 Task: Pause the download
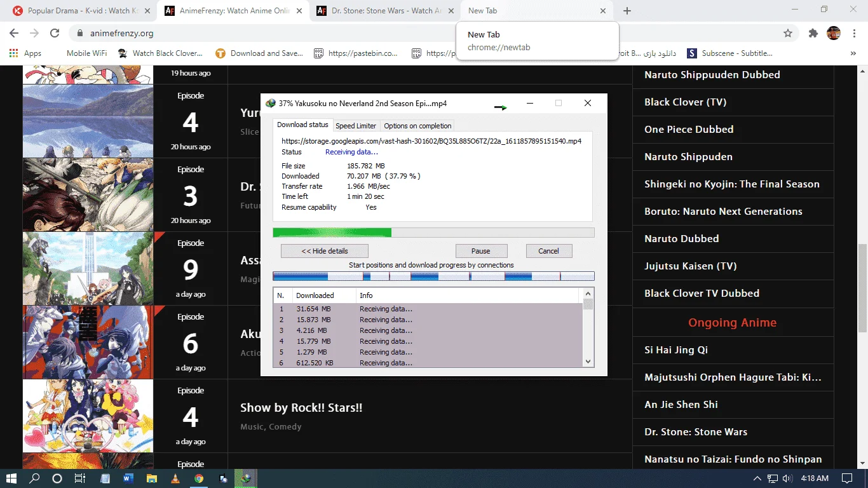point(481,251)
